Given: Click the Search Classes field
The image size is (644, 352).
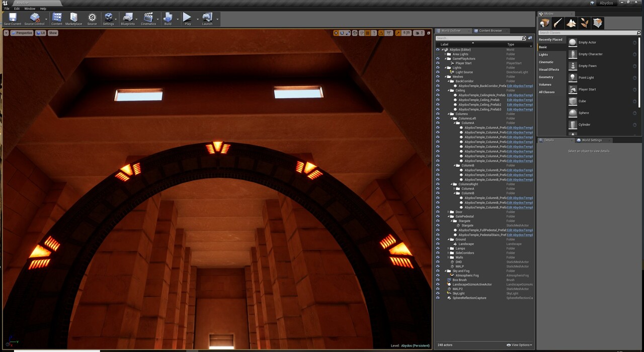Looking at the screenshot, I should click(589, 33).
